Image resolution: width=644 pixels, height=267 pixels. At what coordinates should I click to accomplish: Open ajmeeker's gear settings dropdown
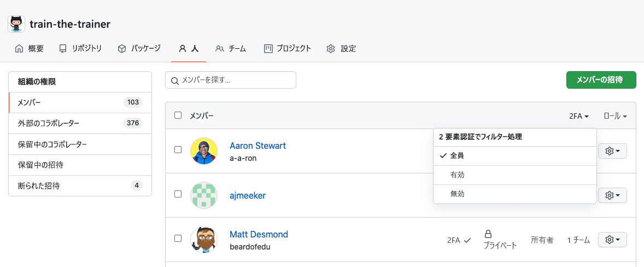click(612, 195)
